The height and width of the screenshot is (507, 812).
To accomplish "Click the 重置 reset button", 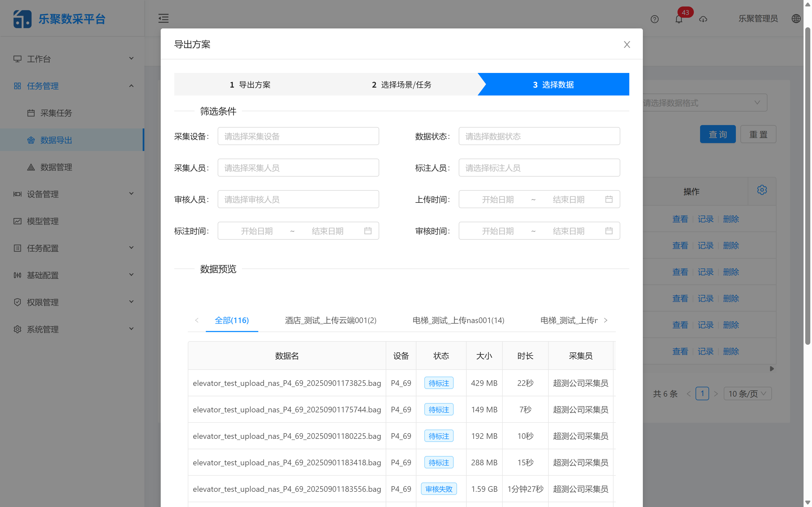I will click(758, 134).
